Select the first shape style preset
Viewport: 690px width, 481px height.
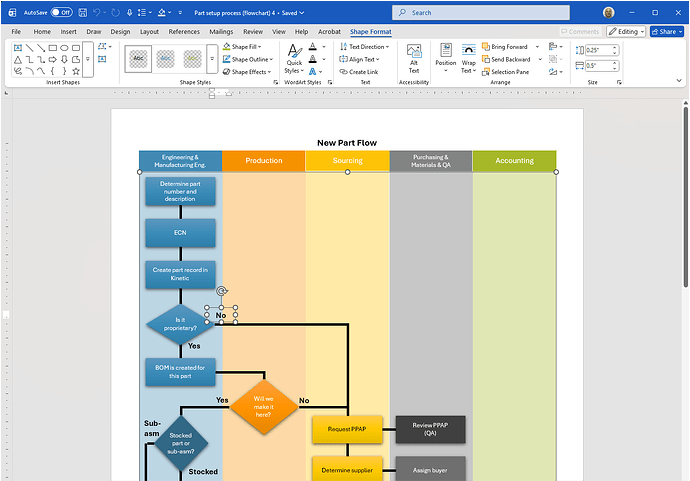138,59
